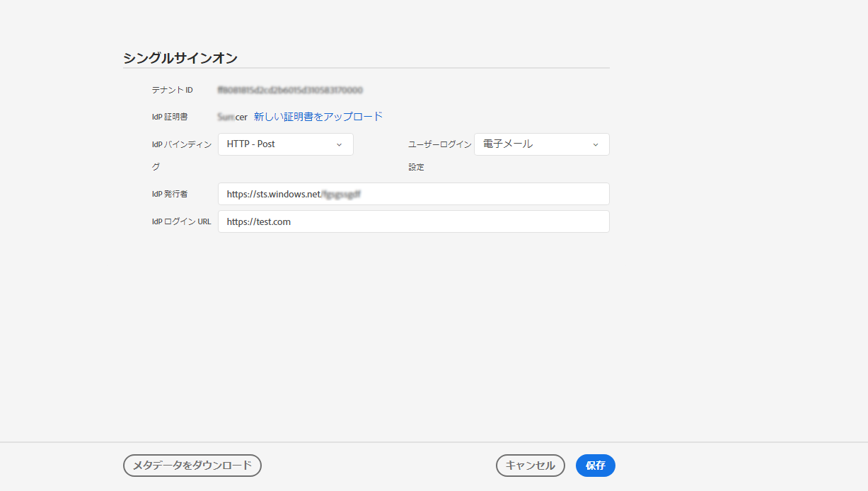868x491 pixels.
Task: Click inside the IdP ログイン URL field
Action: tap(414, 221)
